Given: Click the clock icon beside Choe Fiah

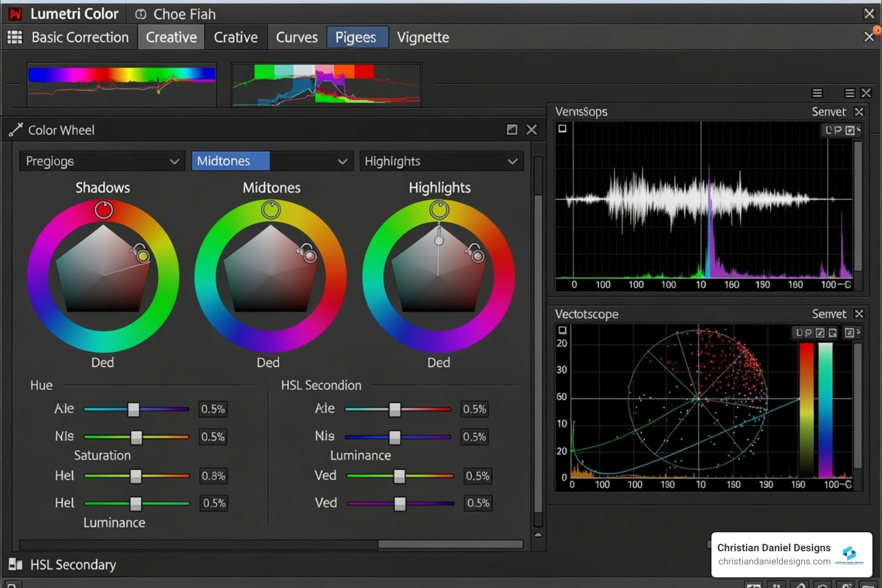Looking at the screenshot, I should [x=141, y=14].
